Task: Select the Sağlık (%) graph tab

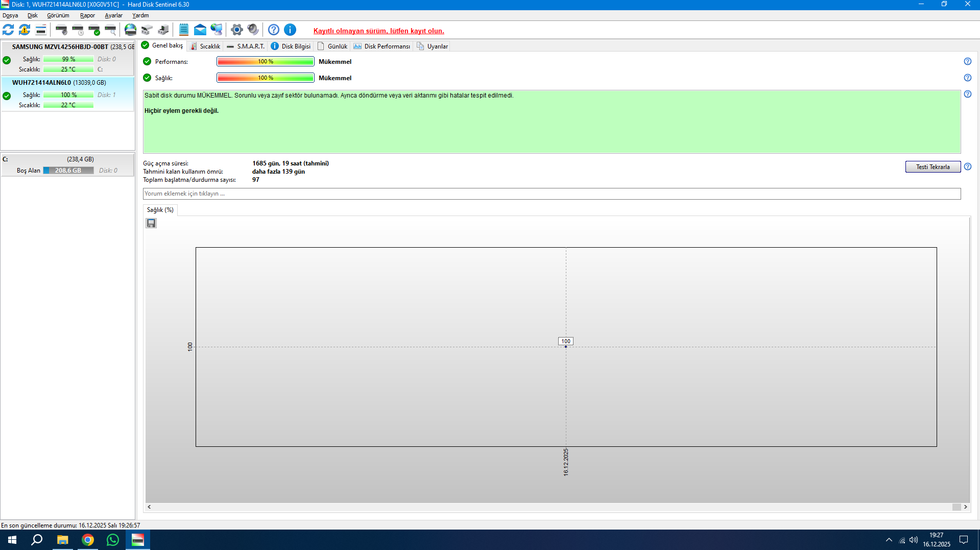Action: pos(160,210)
